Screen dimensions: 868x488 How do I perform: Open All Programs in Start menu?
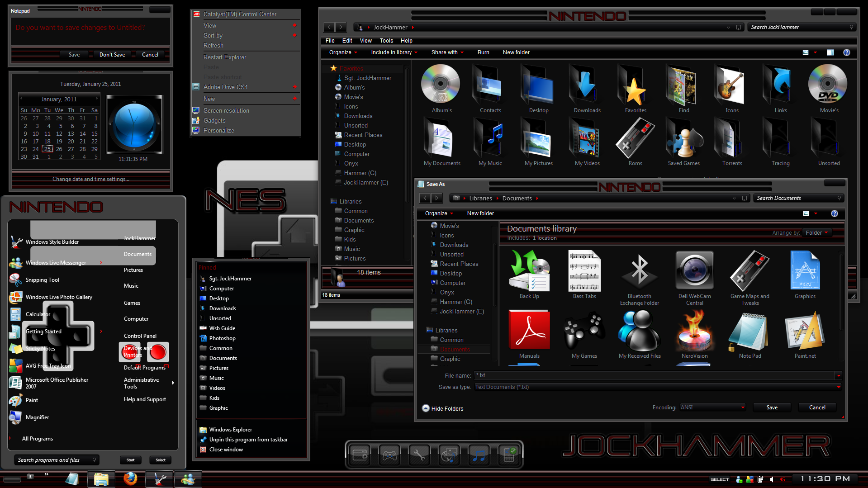(x=37, y=439)
